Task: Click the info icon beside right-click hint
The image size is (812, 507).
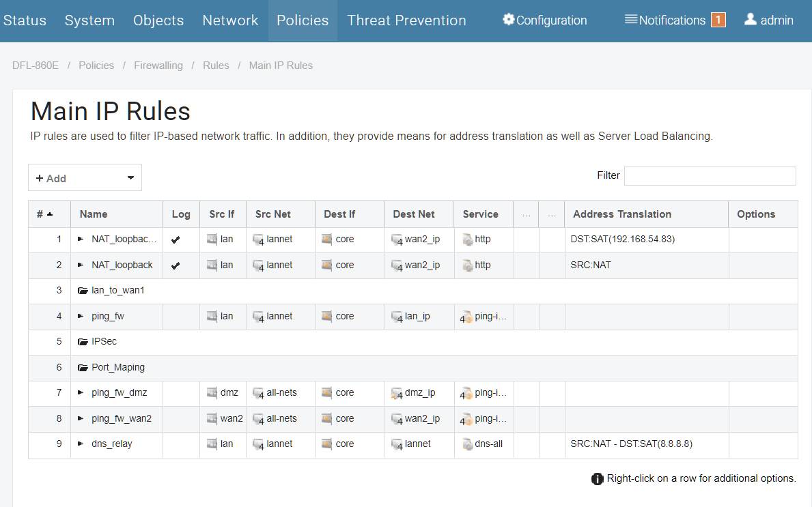Action: pyautogui.click(x=597, y=479)
